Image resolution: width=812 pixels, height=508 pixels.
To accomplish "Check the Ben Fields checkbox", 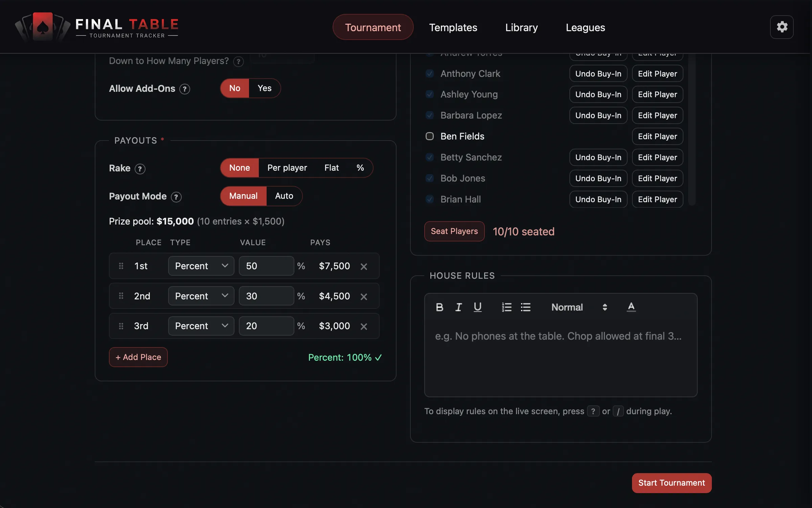I will (429, 136).
